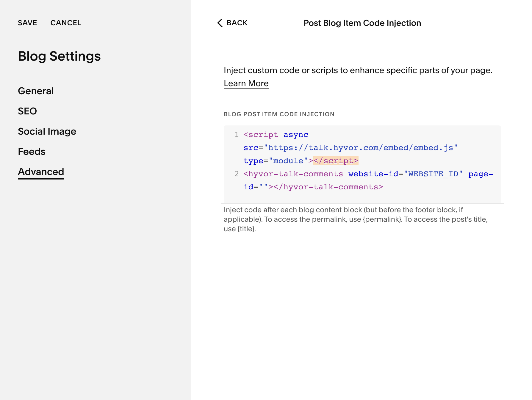Image resolution: width=532 pixels, height=400 pixels.
Task: Switch to the Social Image section
Action: pyautogui.click(x=47, y=131)
